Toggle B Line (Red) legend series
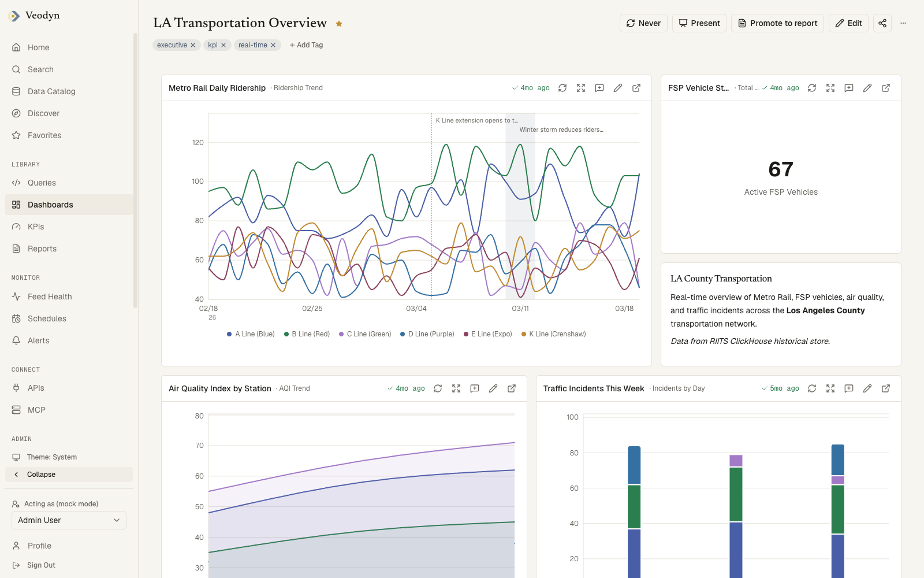This screenshot has height=578, width=924. click(307, 334)
